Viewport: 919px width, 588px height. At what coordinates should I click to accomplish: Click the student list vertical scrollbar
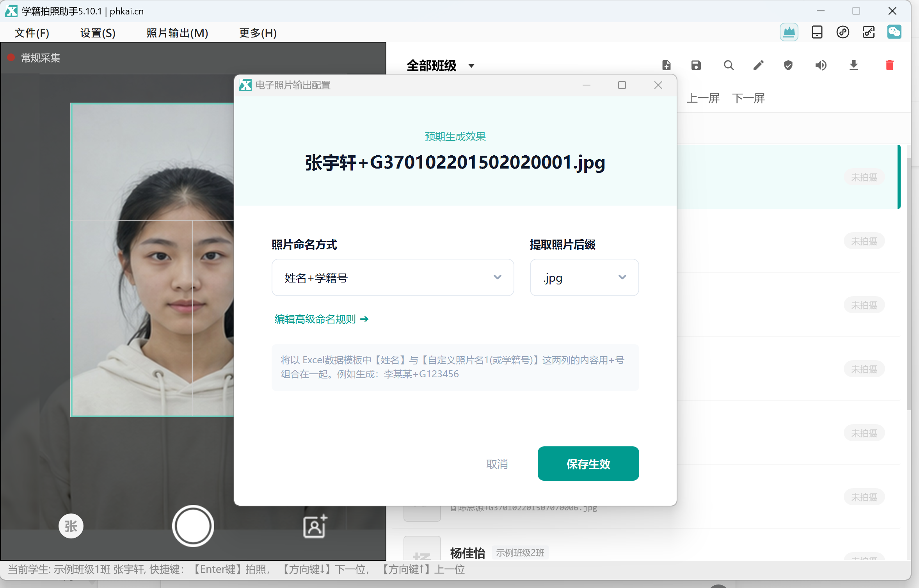coord(908,283)
